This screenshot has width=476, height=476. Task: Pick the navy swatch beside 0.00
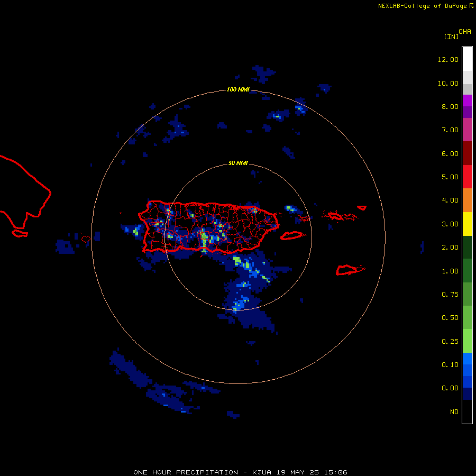467,394
